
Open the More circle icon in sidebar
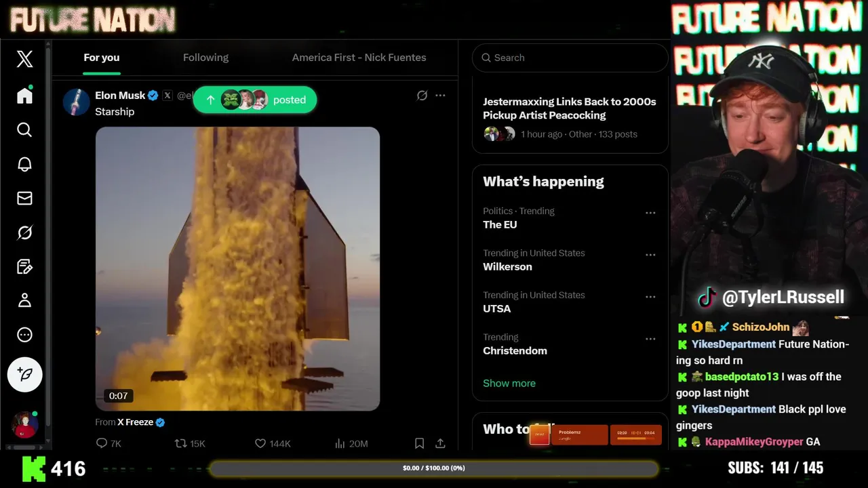(24, 334)
